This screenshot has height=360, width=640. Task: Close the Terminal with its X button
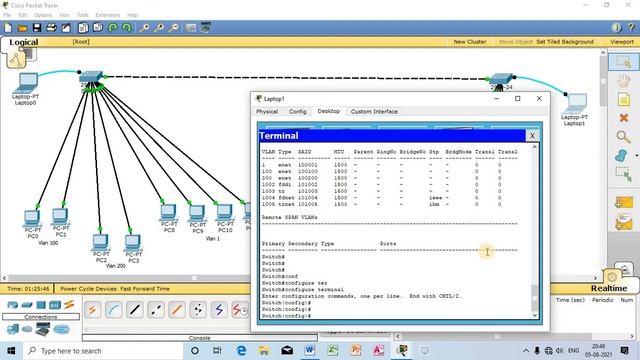coord(532,136)
